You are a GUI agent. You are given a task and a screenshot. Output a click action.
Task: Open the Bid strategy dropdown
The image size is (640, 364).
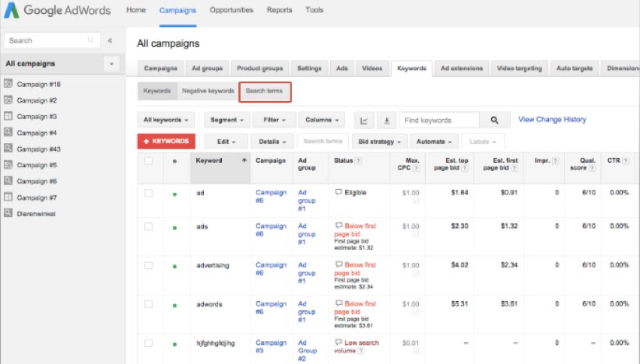pos(379,142)
